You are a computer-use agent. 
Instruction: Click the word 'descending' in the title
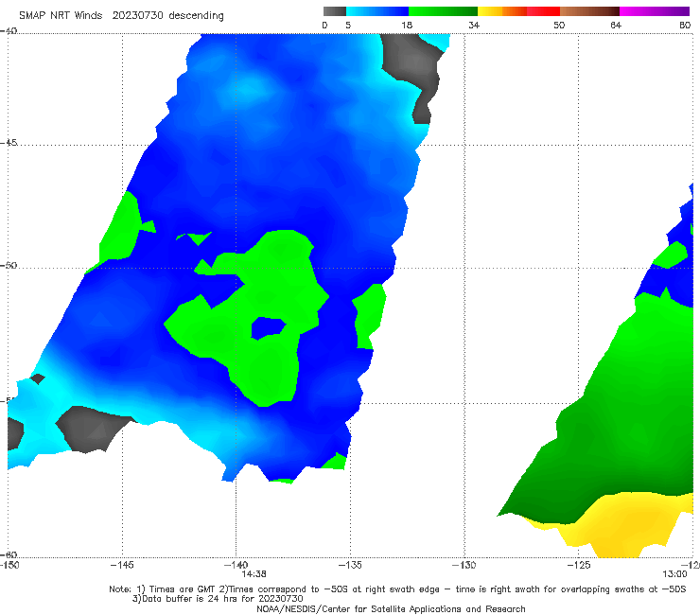click(x=197, y=16)
